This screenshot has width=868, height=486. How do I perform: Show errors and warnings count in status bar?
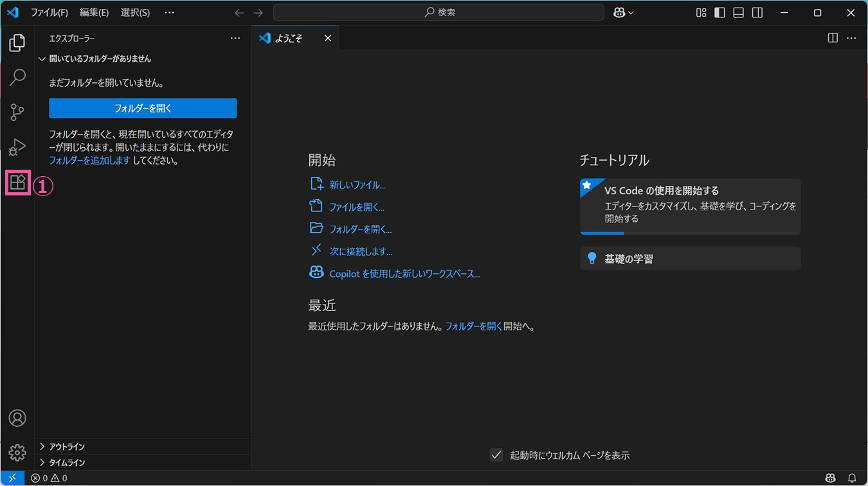coord(49,478)
